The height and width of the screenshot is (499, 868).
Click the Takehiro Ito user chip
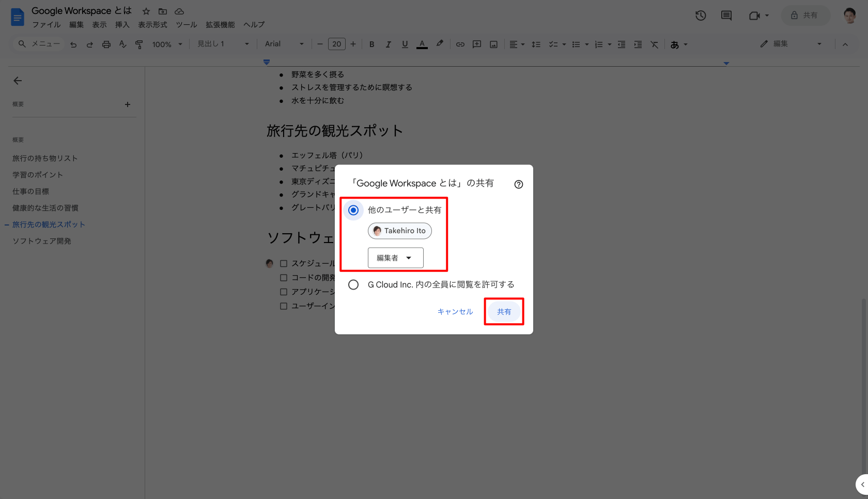[x=400, y=231]
